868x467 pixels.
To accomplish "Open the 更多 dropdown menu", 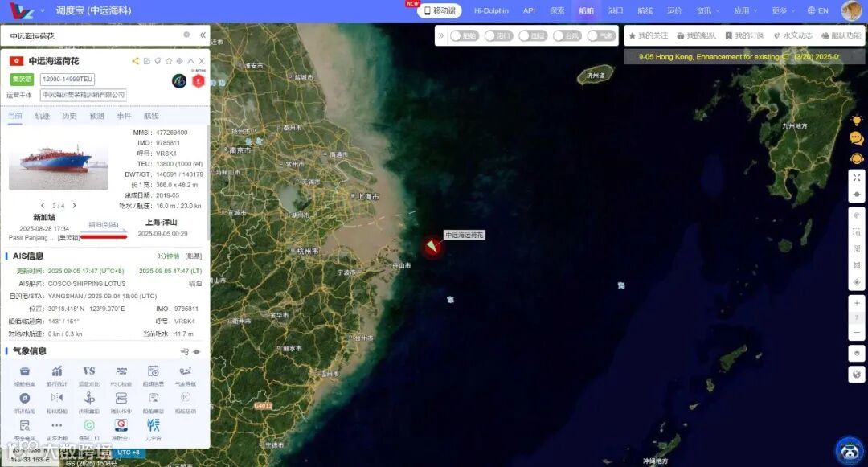I will [783, 10].
